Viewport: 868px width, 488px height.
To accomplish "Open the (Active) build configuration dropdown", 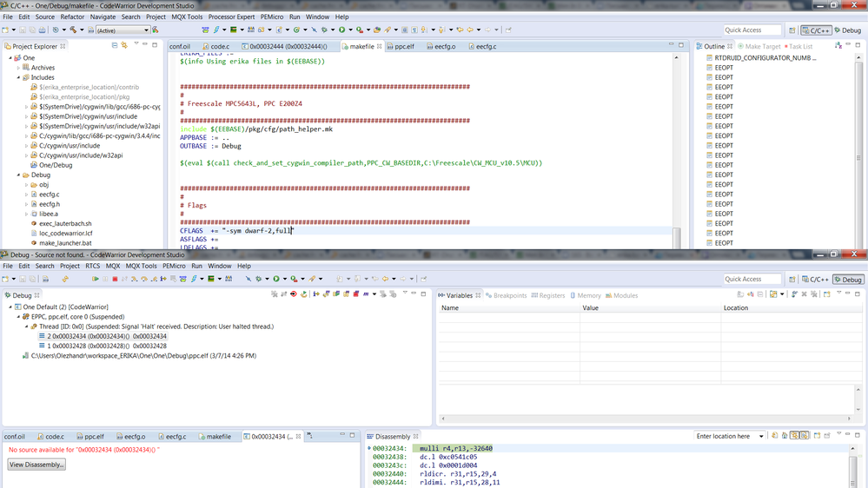I will point(146,30).
